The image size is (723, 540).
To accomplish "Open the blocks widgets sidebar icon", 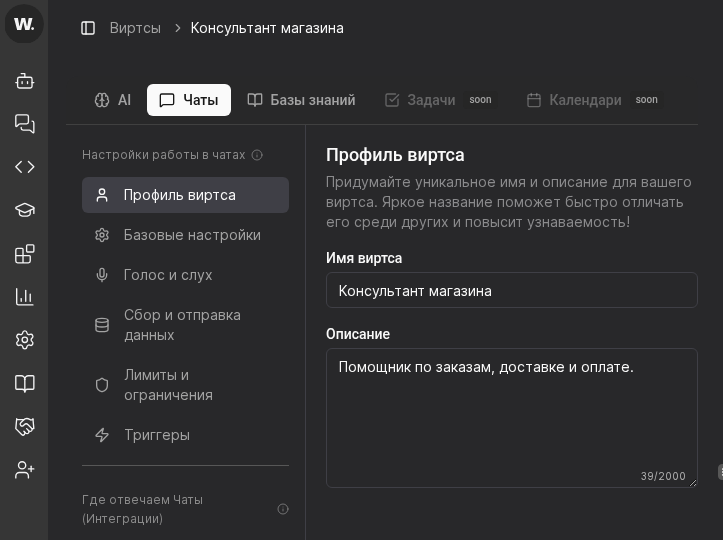I will coord(24,254).
